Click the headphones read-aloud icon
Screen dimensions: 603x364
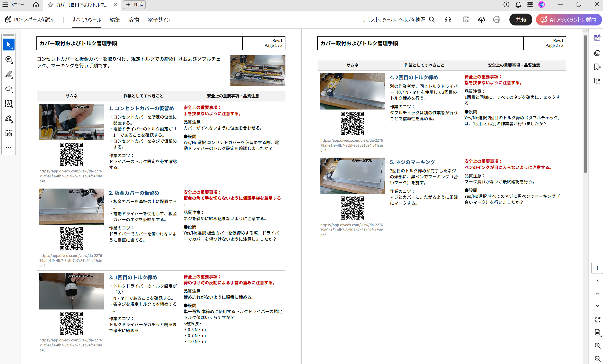click(448, 20)
